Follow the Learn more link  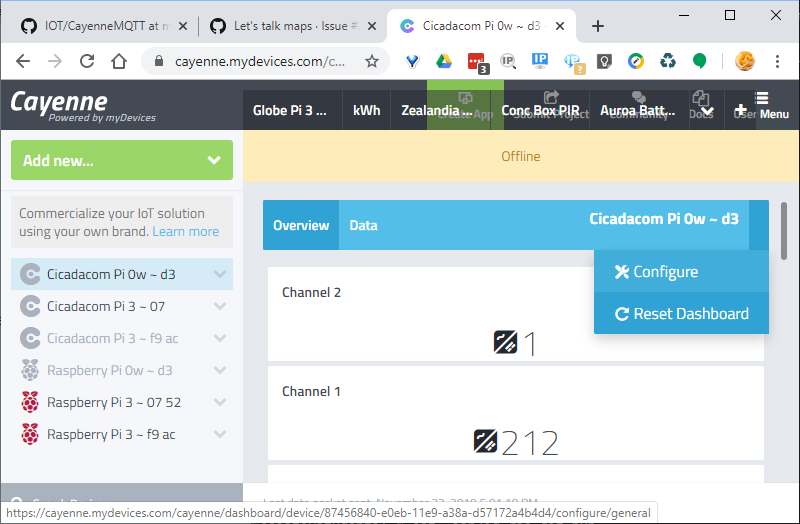tap(186, 231)
